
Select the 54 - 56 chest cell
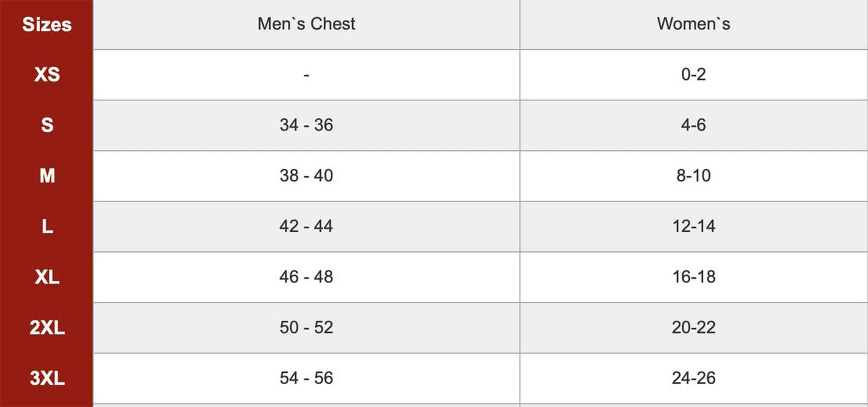[x=306, y=378]
